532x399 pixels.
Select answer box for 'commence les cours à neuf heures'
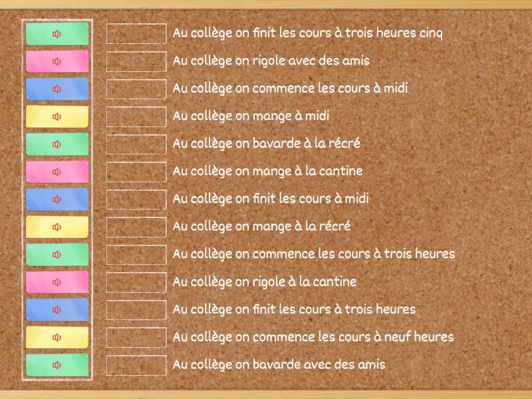[x=136, y=338]
